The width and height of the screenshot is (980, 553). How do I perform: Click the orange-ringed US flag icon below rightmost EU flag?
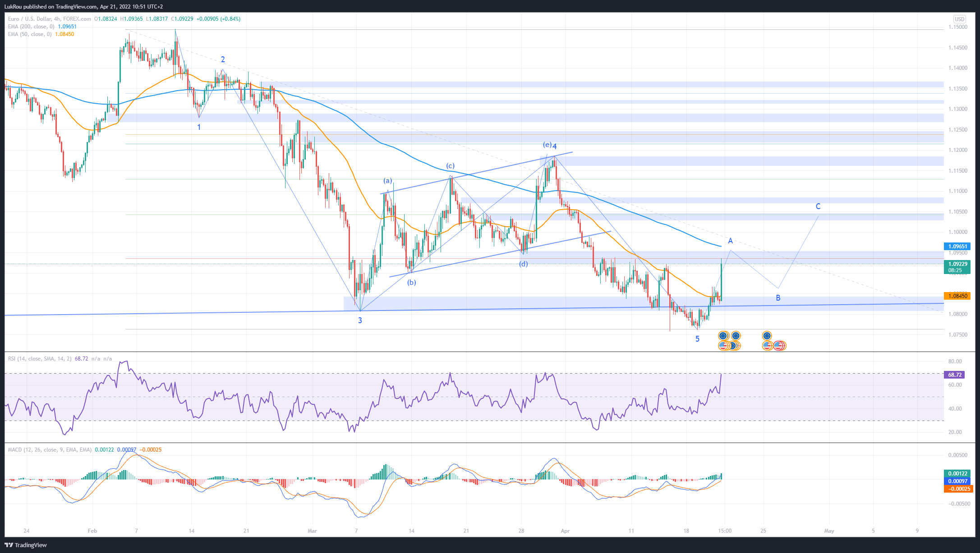767,346
